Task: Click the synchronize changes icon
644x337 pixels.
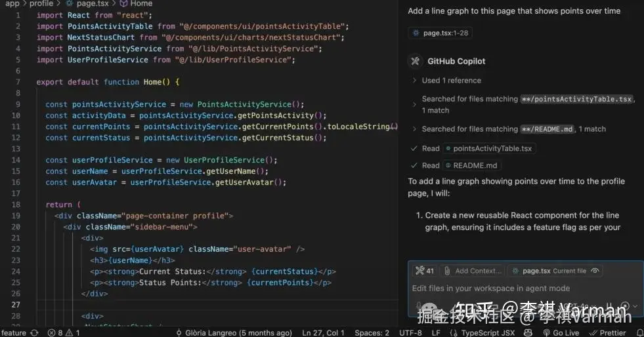Action: (x=35, y=332)
